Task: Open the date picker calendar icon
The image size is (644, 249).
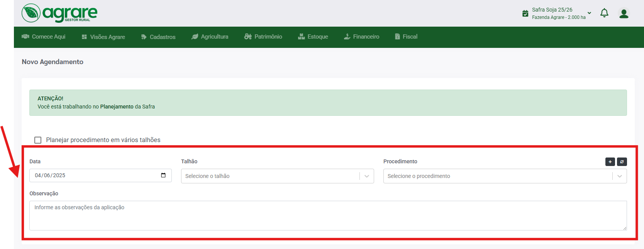Action: pos(163,175)
